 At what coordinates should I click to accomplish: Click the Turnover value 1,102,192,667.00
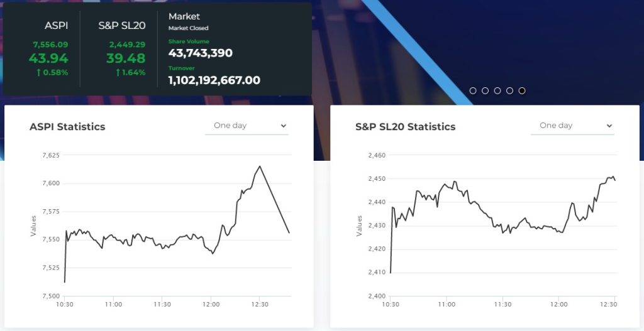click(214, 80)
